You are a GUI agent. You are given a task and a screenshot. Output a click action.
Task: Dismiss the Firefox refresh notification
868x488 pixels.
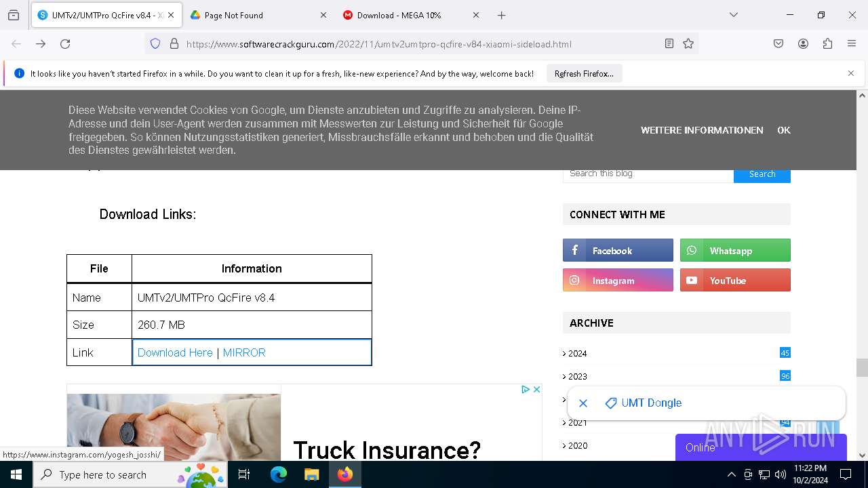coord(851,73)
